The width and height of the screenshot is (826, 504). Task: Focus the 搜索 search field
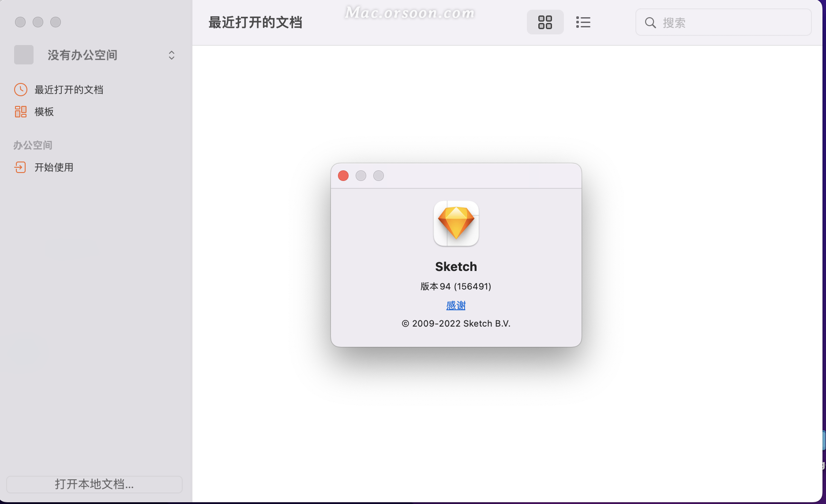pyautogui.click(x=723, y=23)
